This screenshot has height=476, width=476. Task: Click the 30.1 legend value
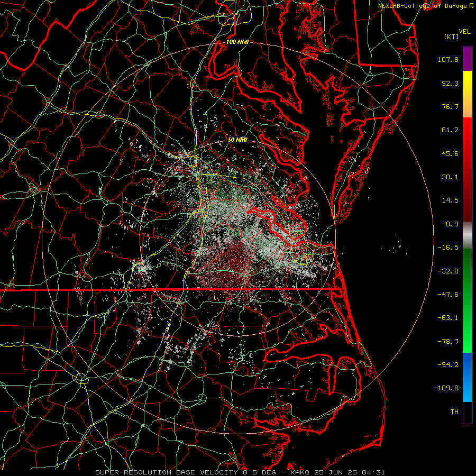pos(450,177)
